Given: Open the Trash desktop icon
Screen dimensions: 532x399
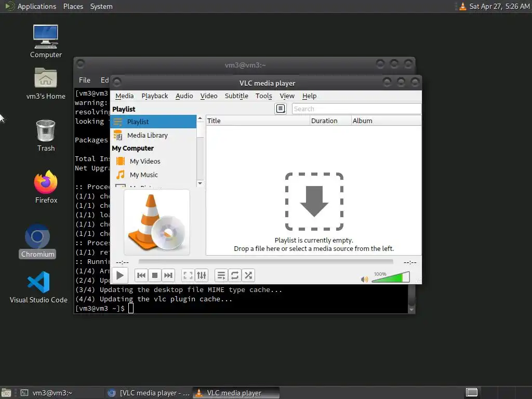Looking at the screenshot, I should 46,136.
